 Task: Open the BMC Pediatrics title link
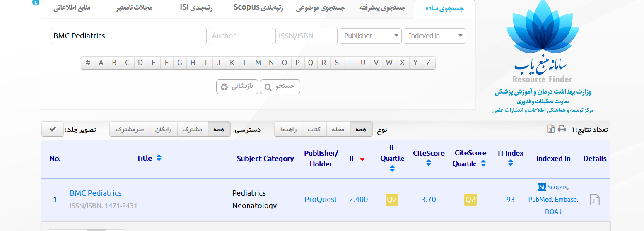[96, 193]
